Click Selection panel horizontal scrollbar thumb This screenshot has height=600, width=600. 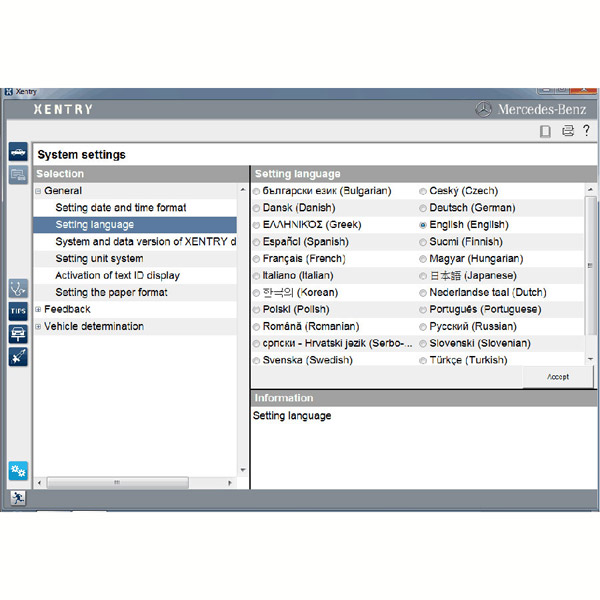[x=117, y=483]
